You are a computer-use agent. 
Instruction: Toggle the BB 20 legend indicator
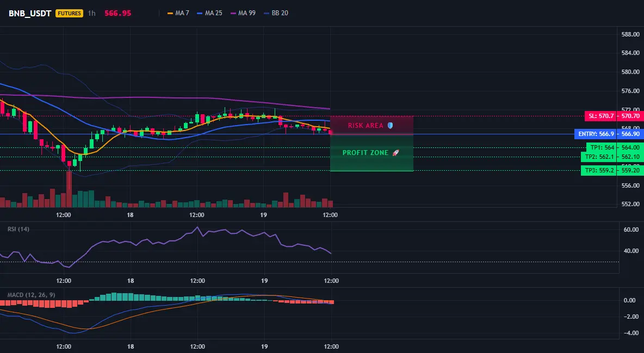[x=276, y=13]
